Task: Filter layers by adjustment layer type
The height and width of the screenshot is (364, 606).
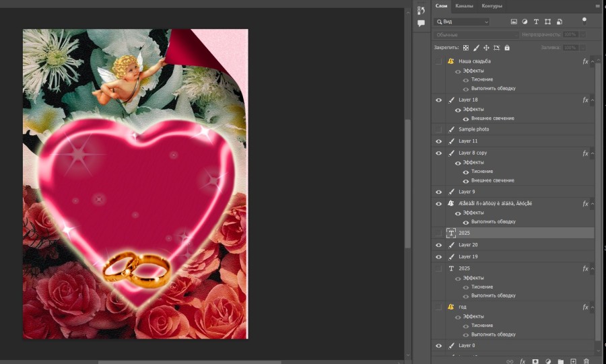Action: pos(525,22)
